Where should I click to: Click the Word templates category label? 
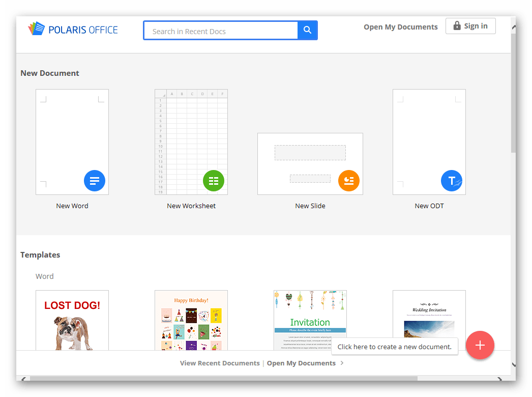(44, 276)
